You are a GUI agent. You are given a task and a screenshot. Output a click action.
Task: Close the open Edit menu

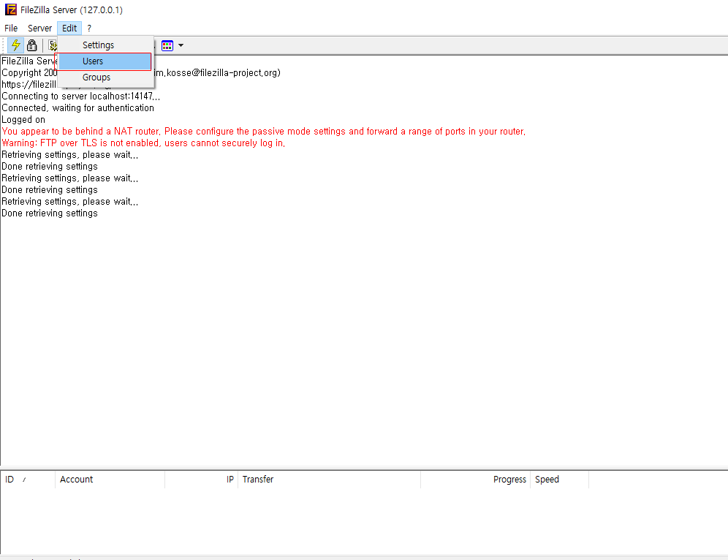(x=69, y=29)
